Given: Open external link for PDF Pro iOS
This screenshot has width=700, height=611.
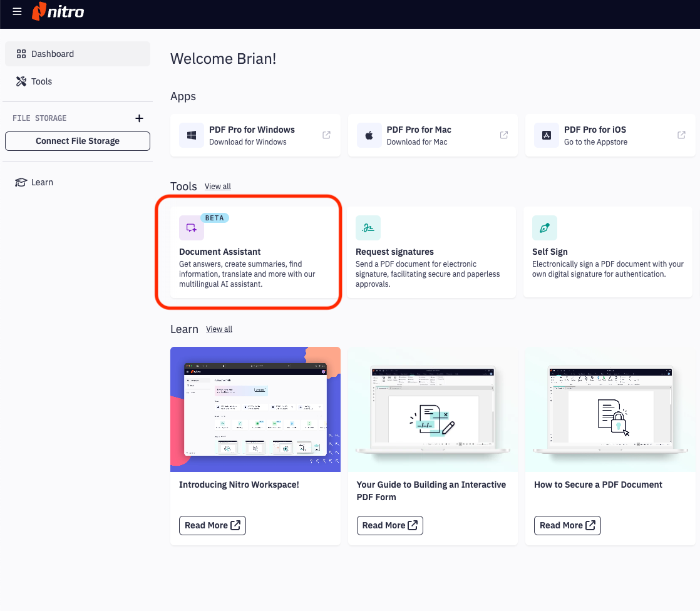Looking at the screenshot, I should point(681,135).
